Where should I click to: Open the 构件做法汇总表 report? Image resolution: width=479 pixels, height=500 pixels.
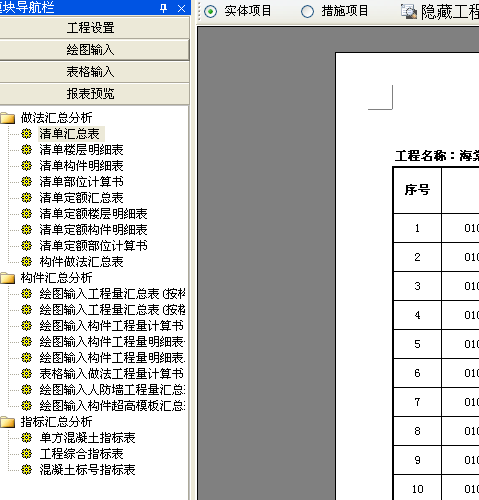click(81, 262)
